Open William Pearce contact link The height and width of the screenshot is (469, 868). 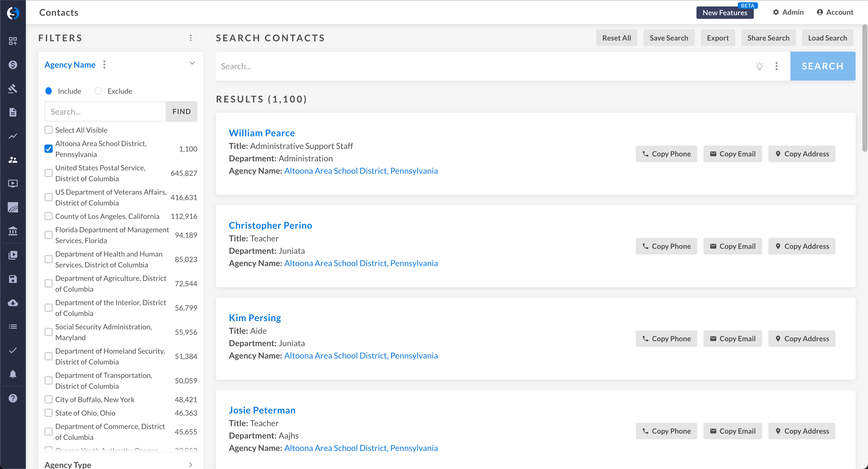point(262,133)
